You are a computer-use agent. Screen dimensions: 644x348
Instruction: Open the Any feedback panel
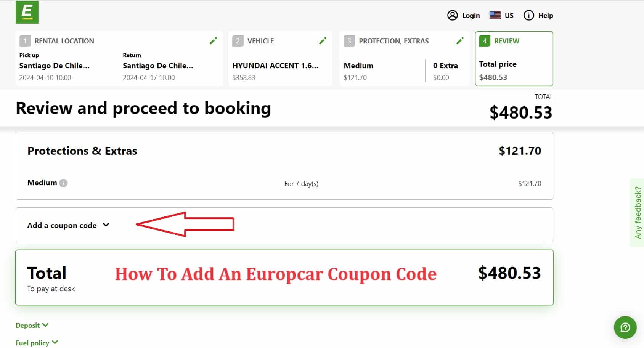coord(638,210)
